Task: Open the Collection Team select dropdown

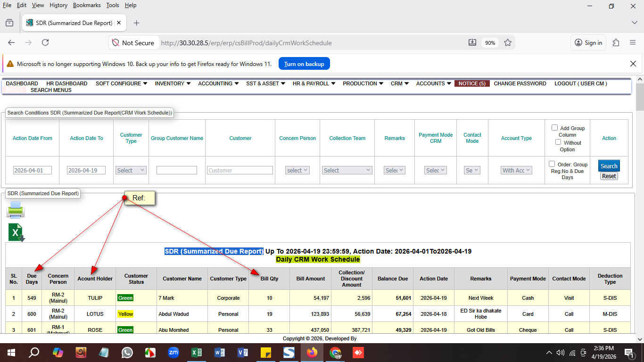Action: (347, 170)
